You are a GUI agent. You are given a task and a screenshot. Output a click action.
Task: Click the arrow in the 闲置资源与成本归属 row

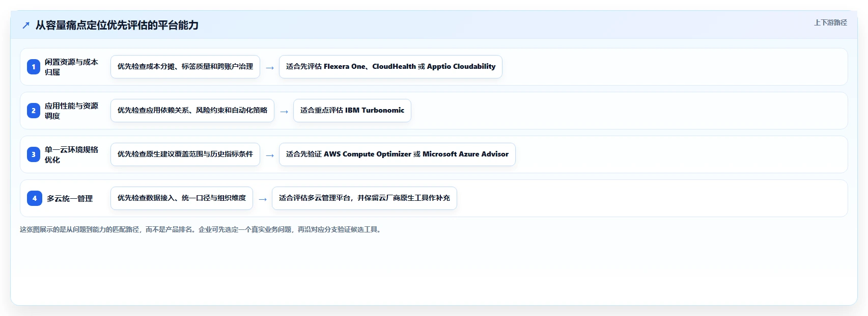pos(270,68)
